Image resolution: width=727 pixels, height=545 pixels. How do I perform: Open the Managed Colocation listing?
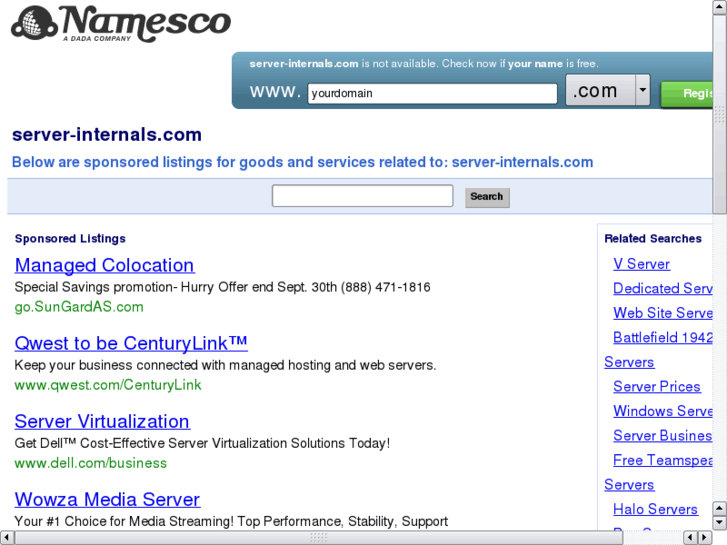click(x=104, y=265)
